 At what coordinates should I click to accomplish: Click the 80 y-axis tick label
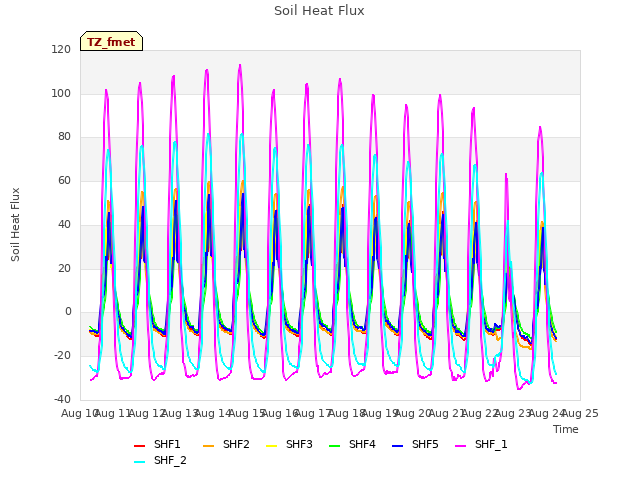[x=64, y=137]
